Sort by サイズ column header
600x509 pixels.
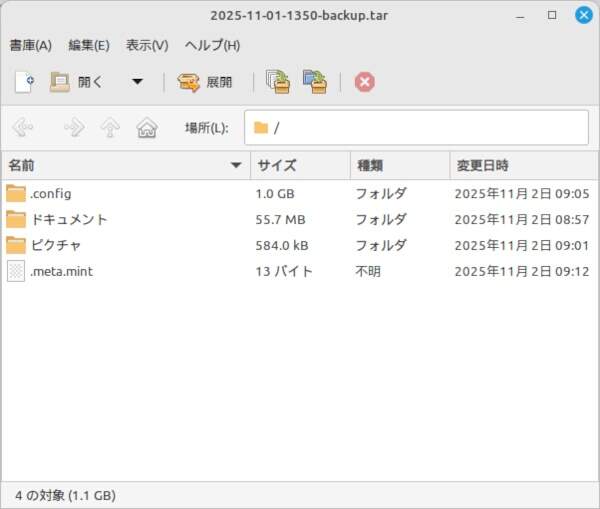click(300, 165)
